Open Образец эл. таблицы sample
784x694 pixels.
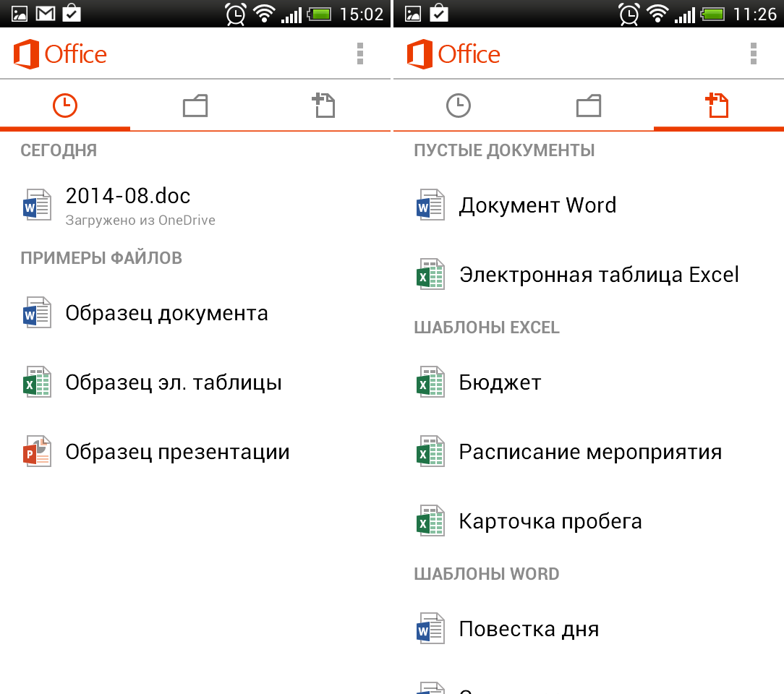click(195, 382)
